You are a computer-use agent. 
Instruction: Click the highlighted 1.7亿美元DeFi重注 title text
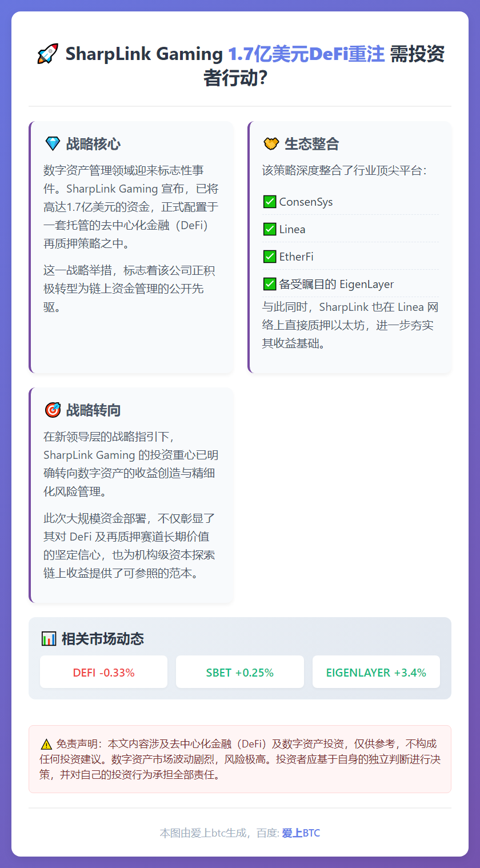[x=306, y=54]
